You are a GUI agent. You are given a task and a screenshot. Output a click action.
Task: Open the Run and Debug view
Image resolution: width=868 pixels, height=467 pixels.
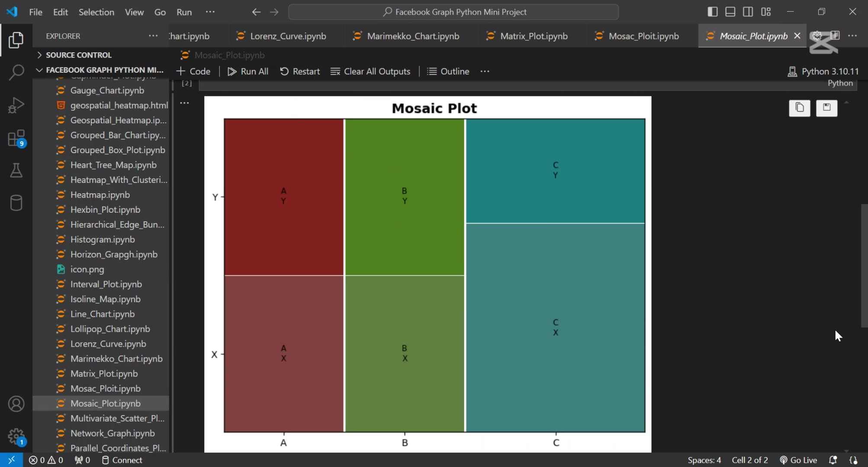(x=16, y=105)
